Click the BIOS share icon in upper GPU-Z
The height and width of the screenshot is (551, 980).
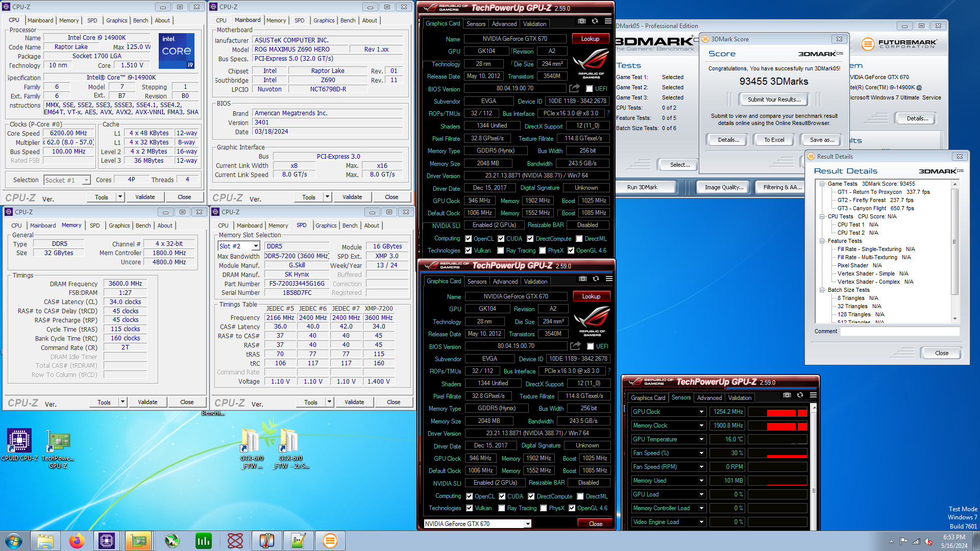click(x=574, y=88)
